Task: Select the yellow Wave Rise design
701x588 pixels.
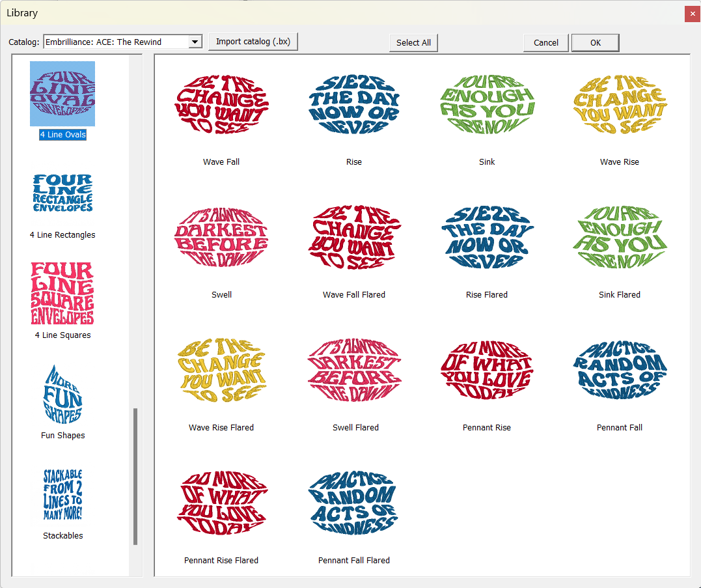Action: (x=620, y=105)
